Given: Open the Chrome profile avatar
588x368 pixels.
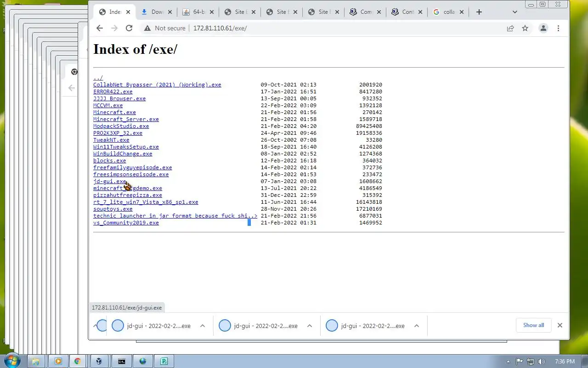Looking at the screenshot, I should point(543,28).
